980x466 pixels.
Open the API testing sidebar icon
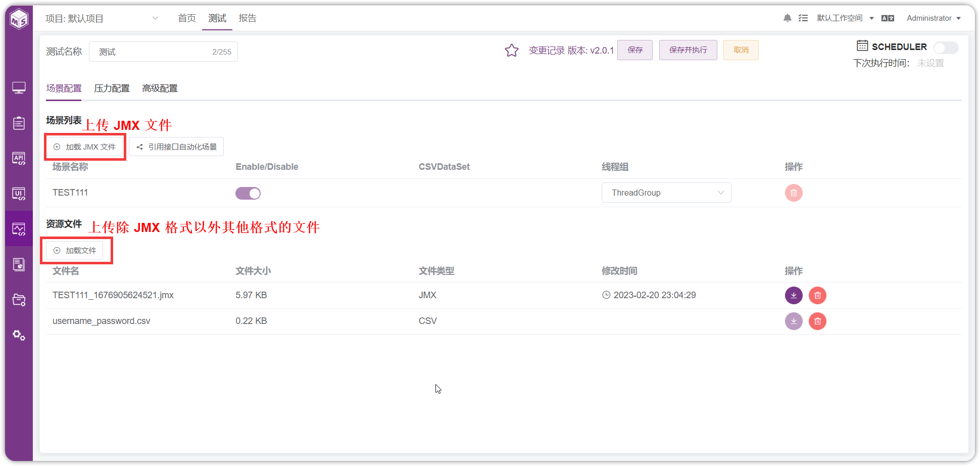tap(19, 158)
